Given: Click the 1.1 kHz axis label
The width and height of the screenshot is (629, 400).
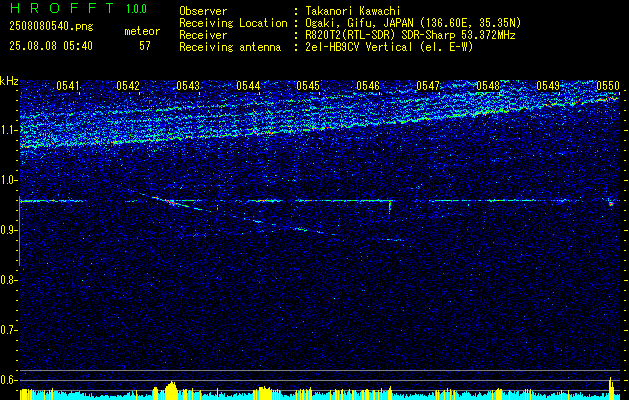Looking at the screenshot, I should point(8,130).
